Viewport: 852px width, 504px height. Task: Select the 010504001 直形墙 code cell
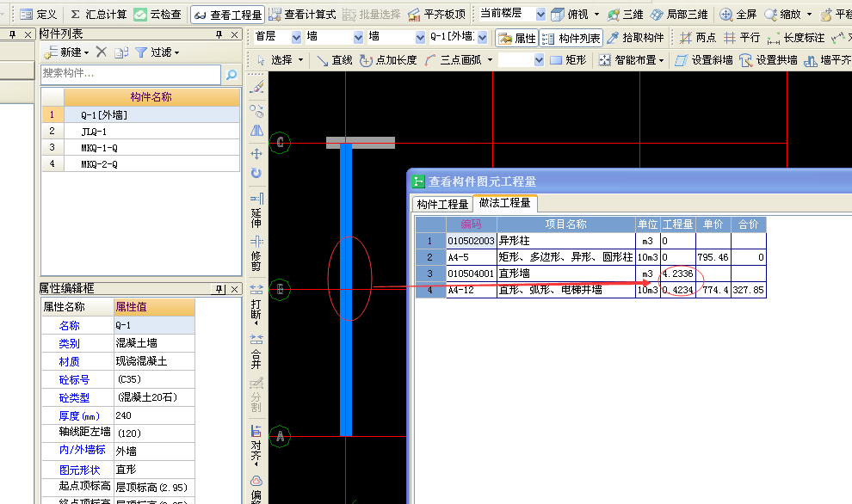pos(471,274)
